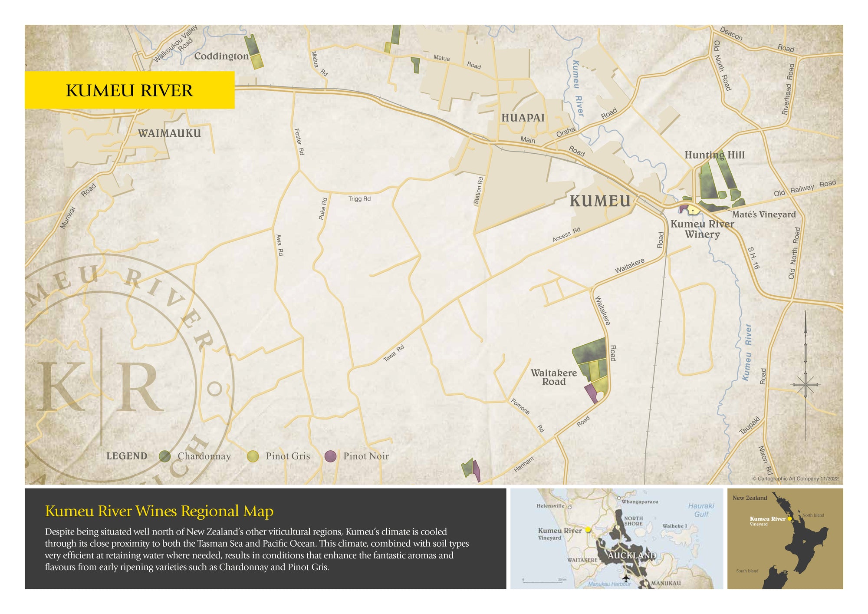
Task: Click the 'LEGEND' heading text
Action: [127, 456]
